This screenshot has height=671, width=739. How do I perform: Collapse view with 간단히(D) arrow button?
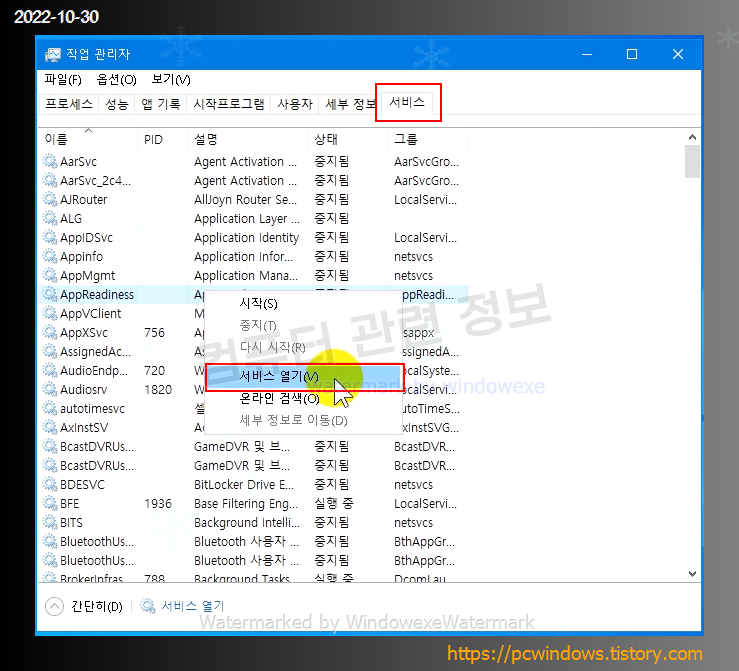tap(54, 606)
